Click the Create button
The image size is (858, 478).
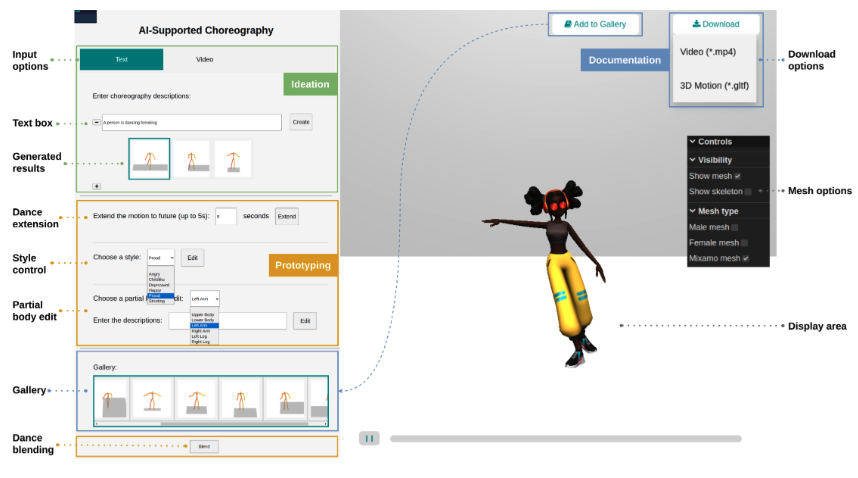point(301,122)
